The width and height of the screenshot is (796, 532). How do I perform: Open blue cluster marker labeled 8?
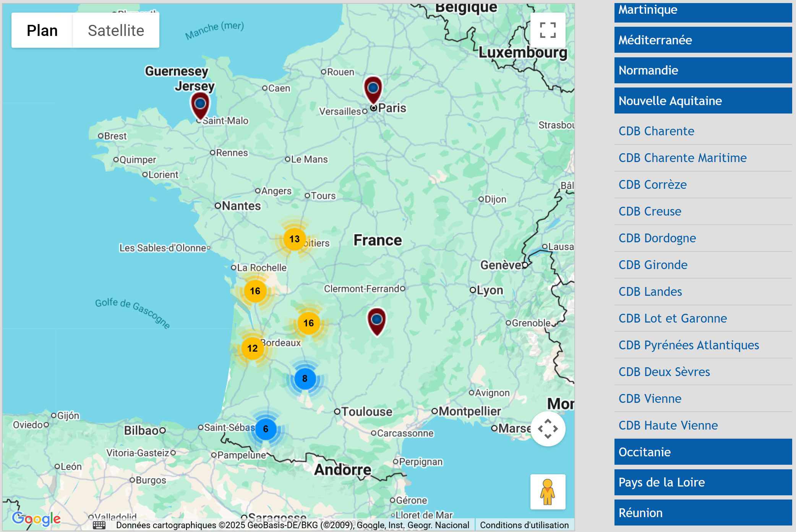tap(305, 379)
